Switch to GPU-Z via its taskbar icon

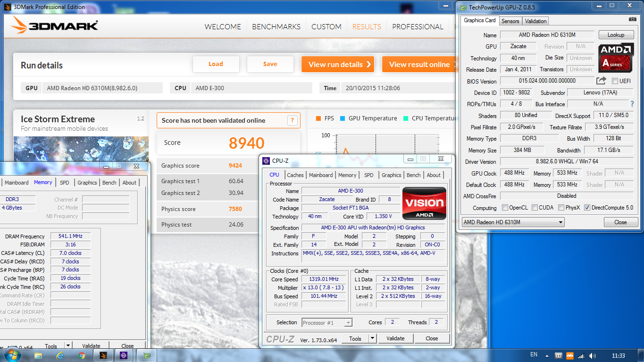[147, 355]
